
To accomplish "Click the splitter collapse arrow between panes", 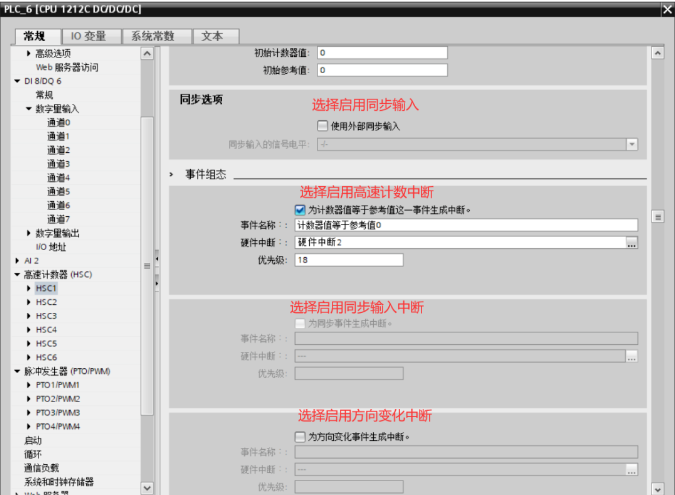I will pos(155,260).
